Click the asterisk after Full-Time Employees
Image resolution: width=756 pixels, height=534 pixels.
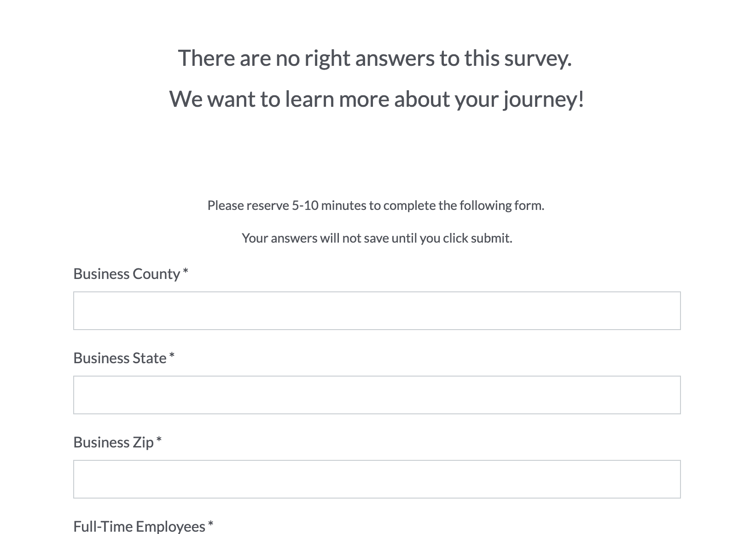tap(210, 524)
